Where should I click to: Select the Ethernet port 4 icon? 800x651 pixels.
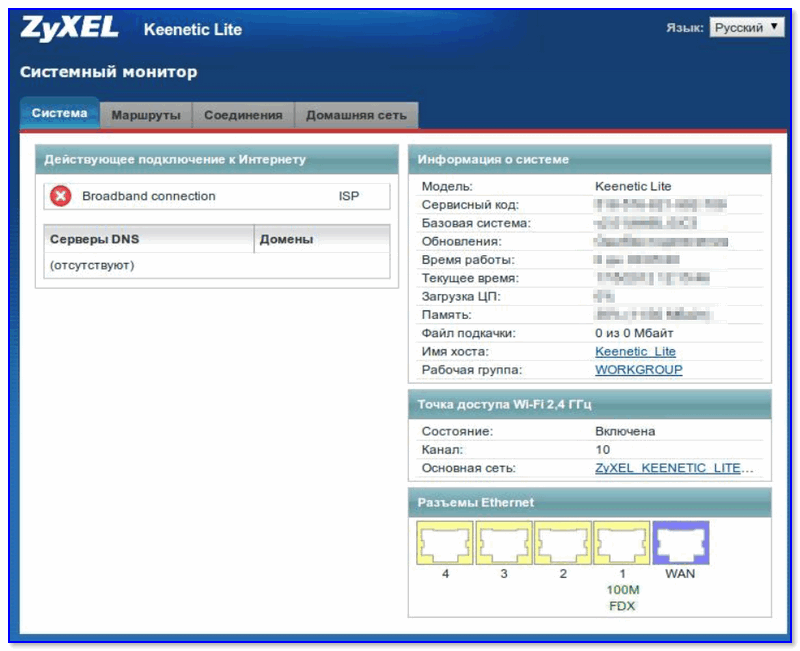click(x=445, y=543)
